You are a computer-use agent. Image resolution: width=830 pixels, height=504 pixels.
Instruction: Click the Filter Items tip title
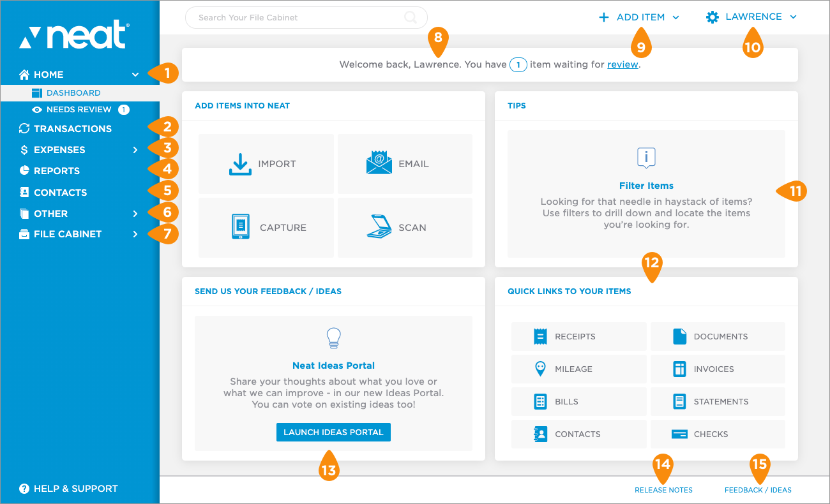point(646,186)
